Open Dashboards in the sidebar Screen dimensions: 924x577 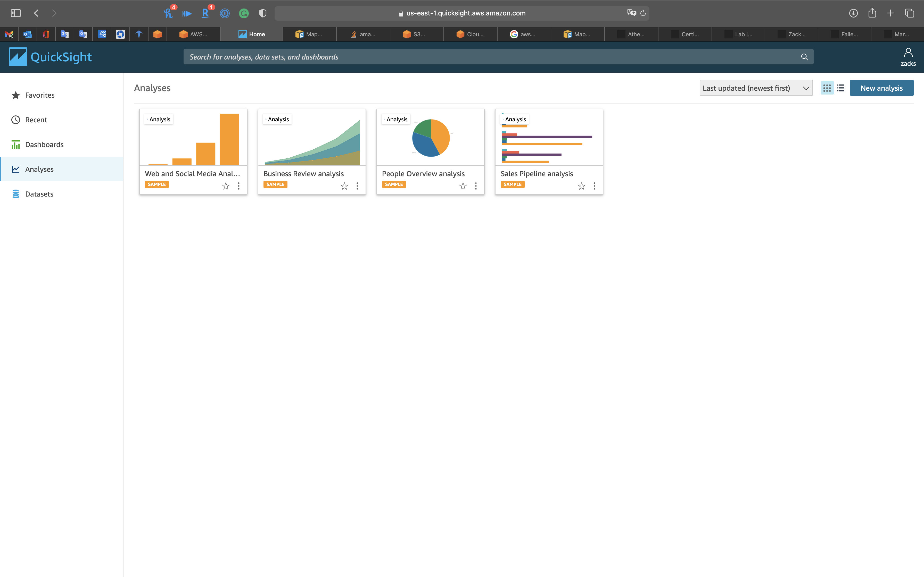[x=44, y=145]
